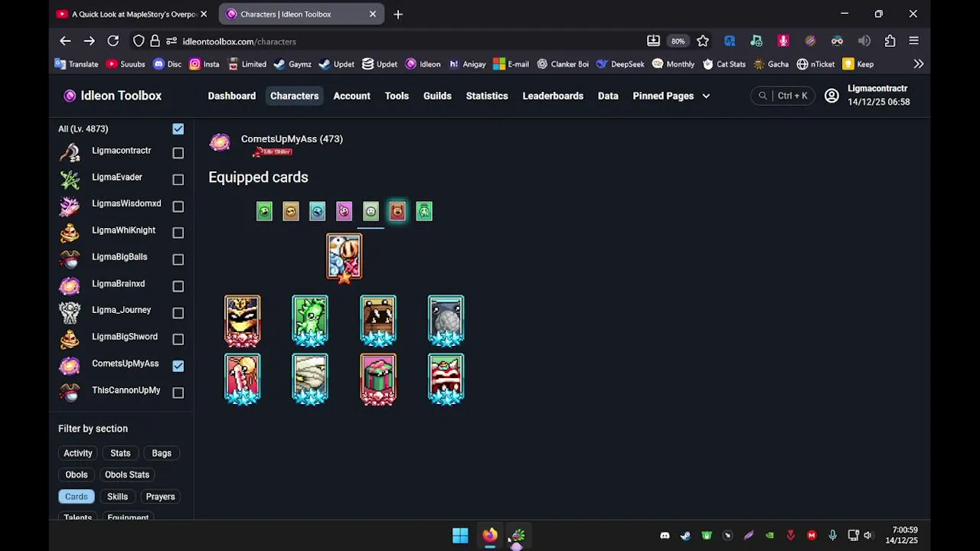Select the first green card preset icon
The height and width of the screenshot is (551, 980).
pos(264,211)
